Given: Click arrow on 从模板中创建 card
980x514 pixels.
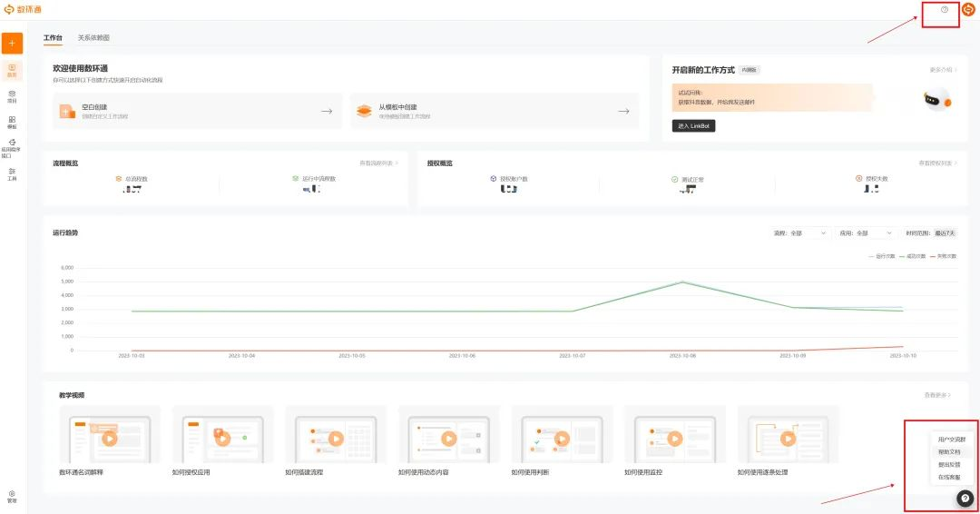Looking at the screenshot, I should 623,111.
